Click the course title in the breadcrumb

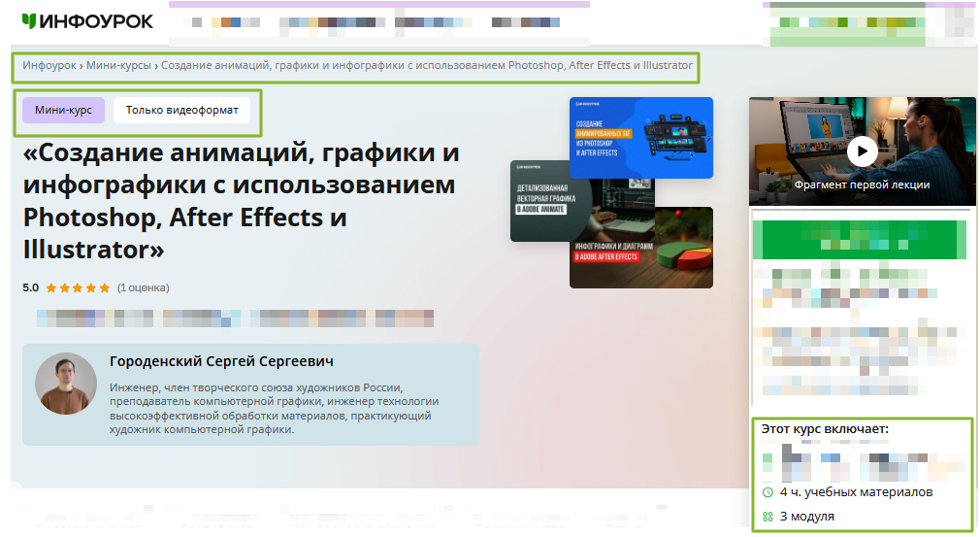click(x=427, y=66)
